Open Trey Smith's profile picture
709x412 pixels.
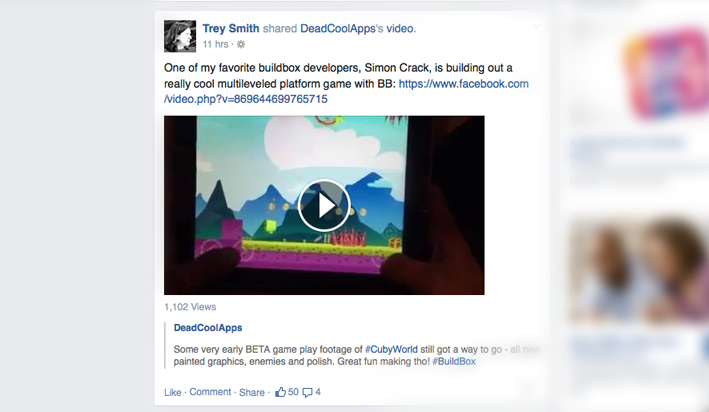[180, 36]
